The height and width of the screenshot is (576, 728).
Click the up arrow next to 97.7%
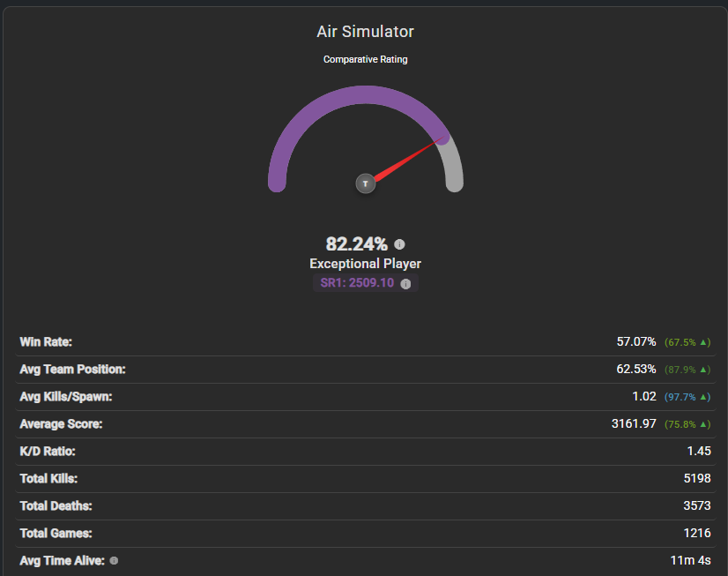click(x=703, y=397)
